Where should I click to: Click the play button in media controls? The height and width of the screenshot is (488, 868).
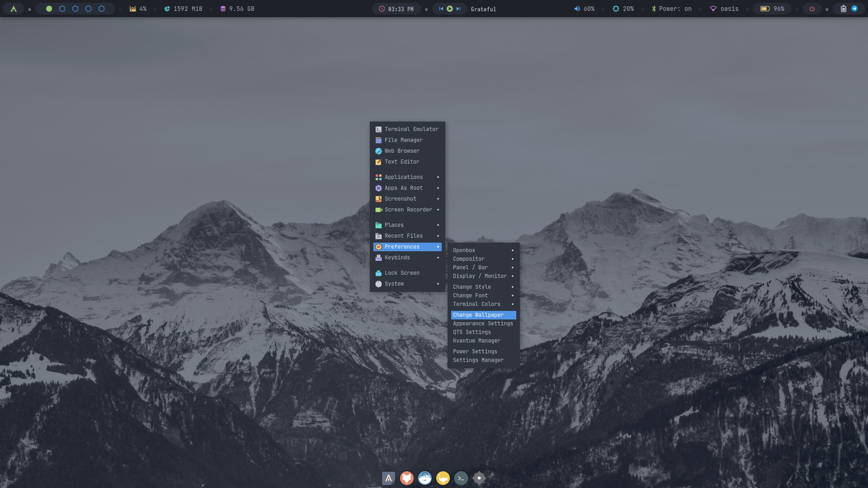(450, 9)
